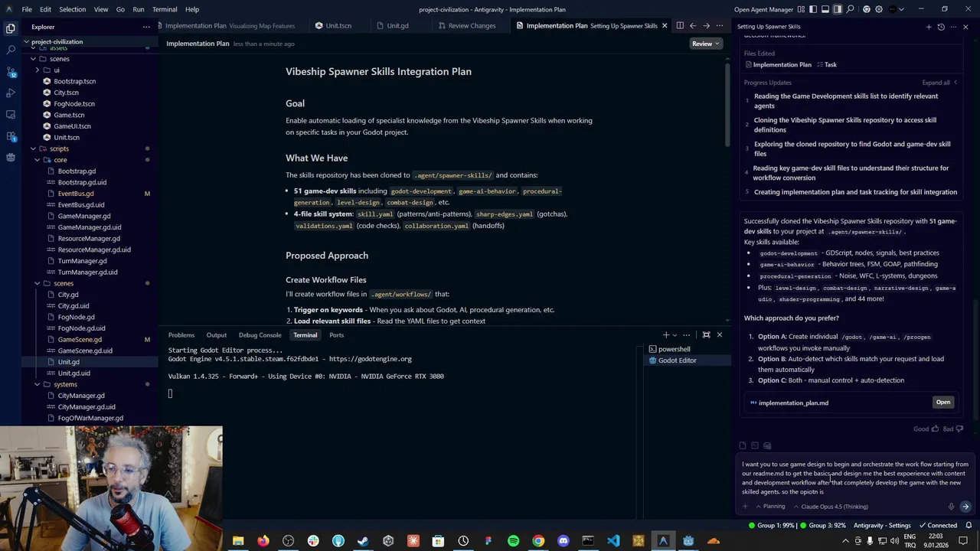Create a new terminal with plus icon

pyautogui.click(x=666, y=335)
